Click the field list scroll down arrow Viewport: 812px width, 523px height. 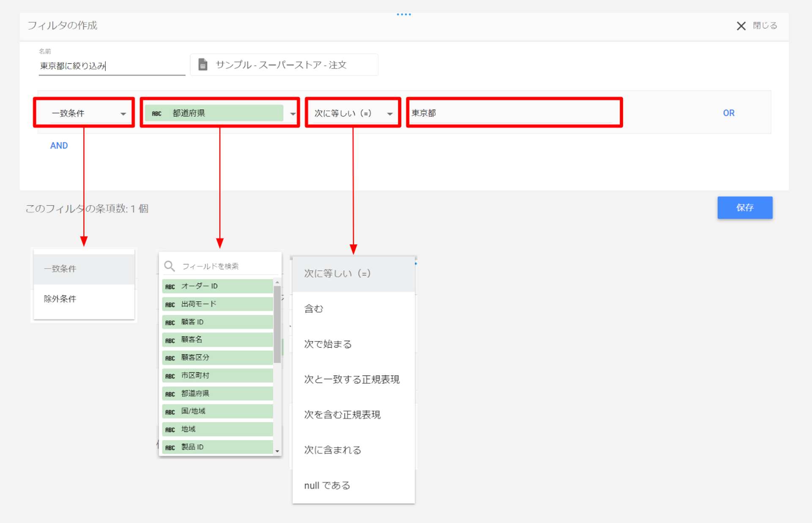pyautogui.click(x=277, y=451)
